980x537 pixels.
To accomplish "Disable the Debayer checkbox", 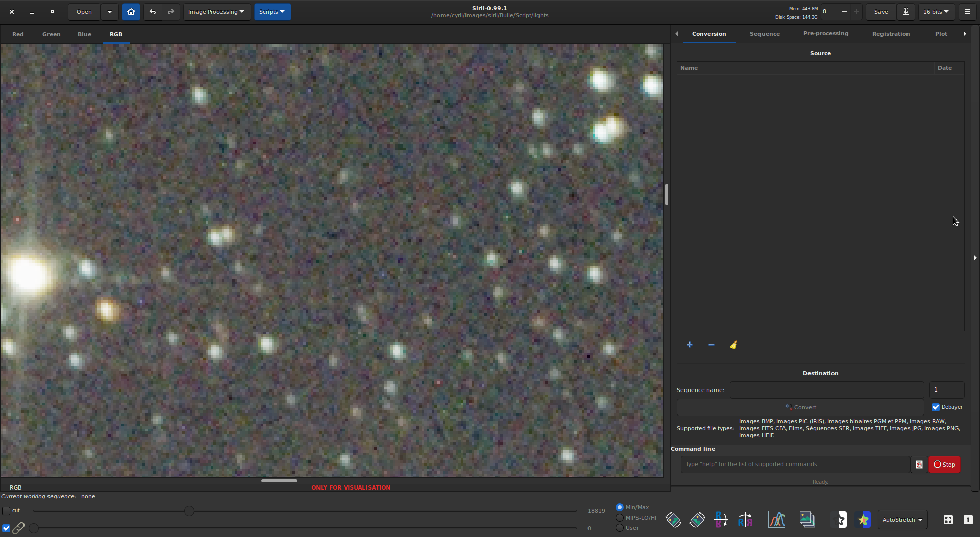I will pos(936,407).
